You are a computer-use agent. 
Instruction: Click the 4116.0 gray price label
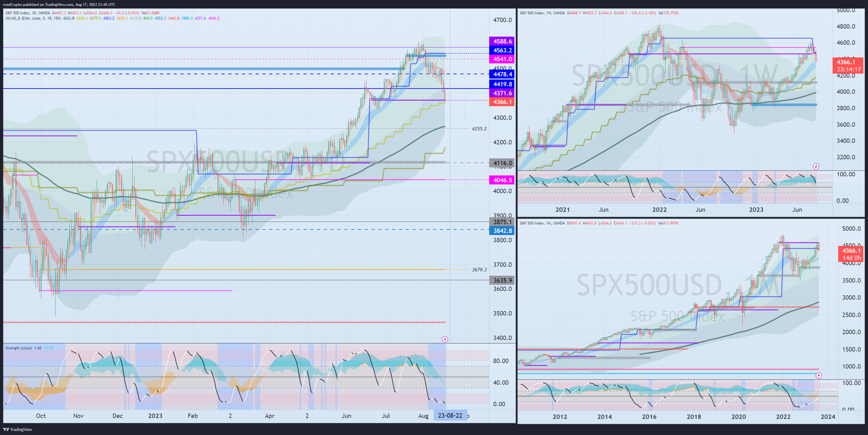[502, 163]
